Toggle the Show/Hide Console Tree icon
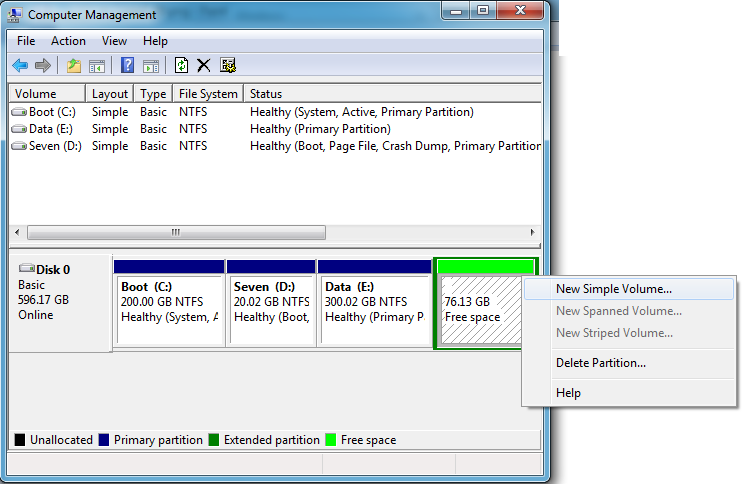Viewport: 742px width, 484px height. [x=97, y=66]
